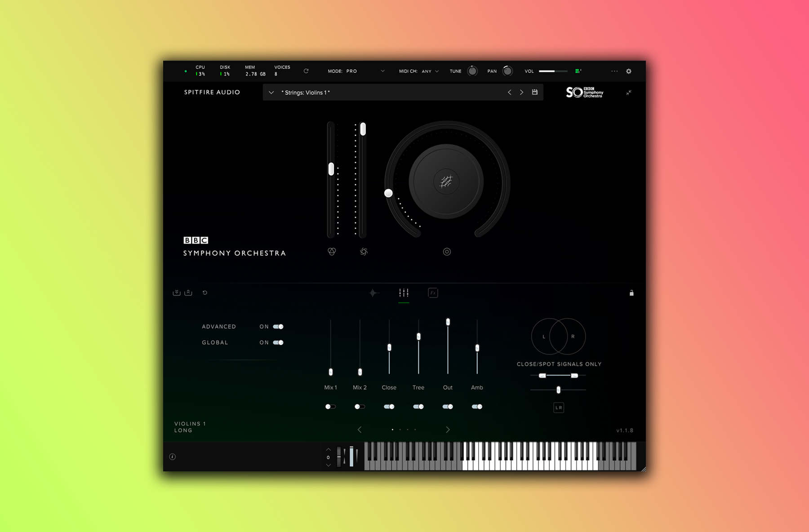Save the preset with the floppy disk icon

tap(535, 92)
